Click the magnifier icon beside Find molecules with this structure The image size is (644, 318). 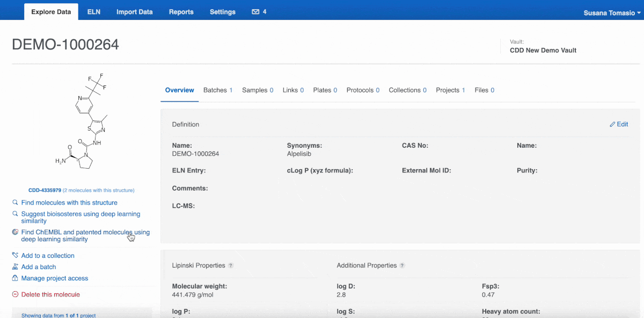click(15, 203)
